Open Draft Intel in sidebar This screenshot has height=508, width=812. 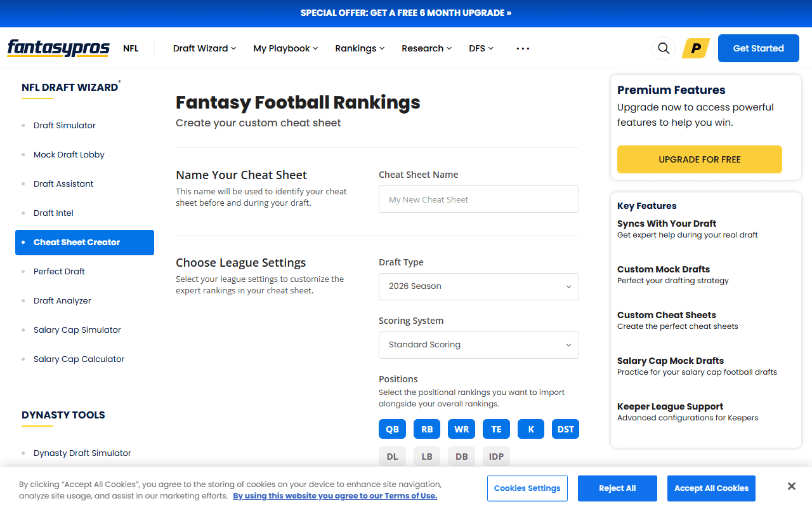tap(54, 213)
